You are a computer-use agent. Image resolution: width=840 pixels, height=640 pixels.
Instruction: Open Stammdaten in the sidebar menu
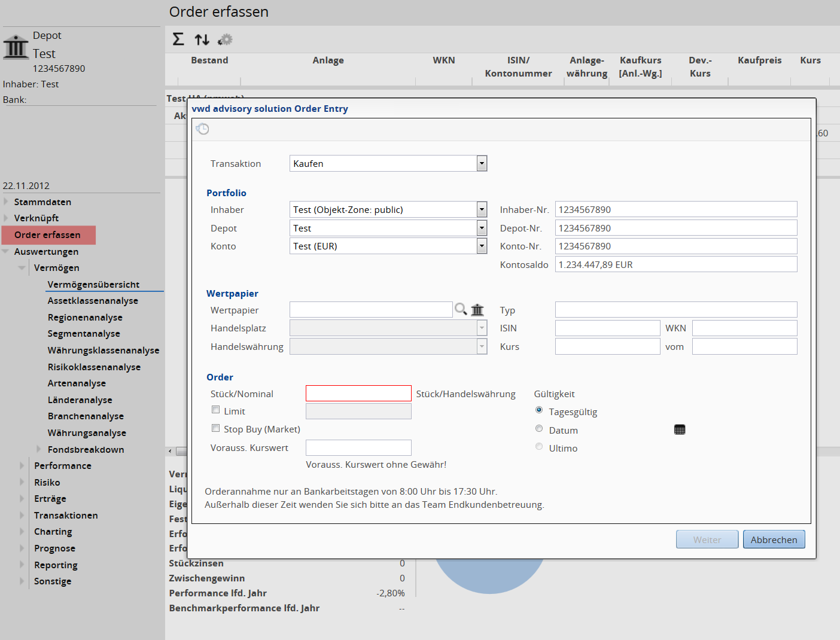[x=42, y=202]
